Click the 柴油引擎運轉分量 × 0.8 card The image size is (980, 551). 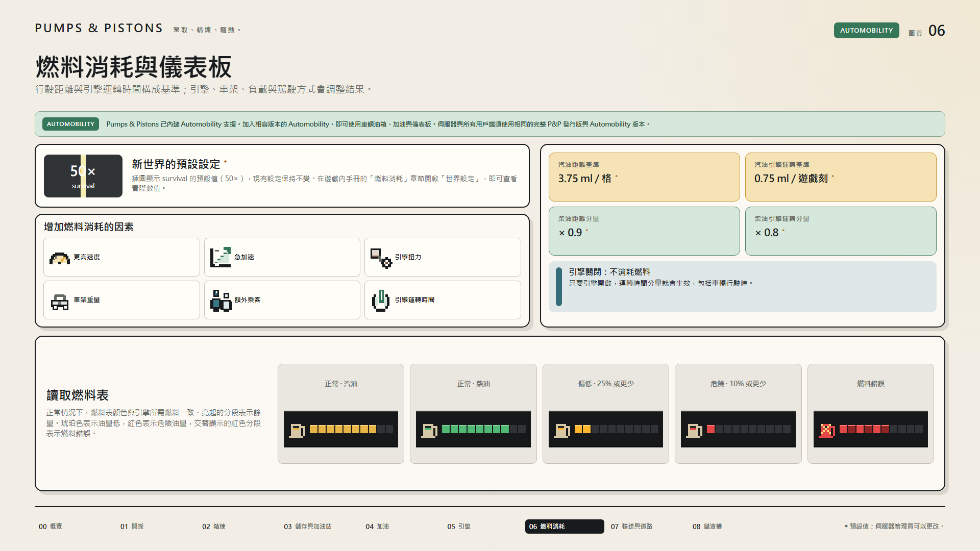[x=841, y=231]
